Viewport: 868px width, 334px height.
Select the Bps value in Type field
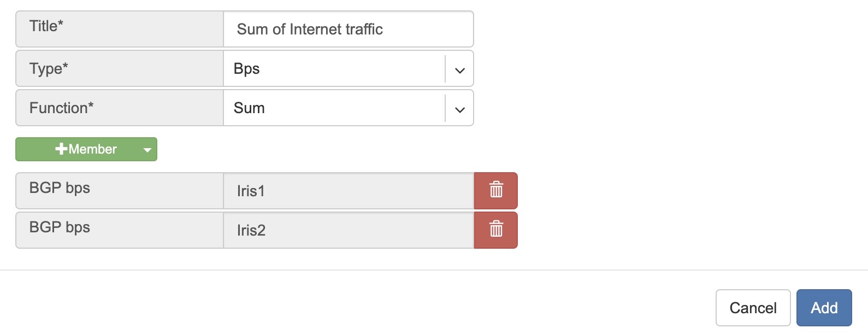click(x=247, y=69)
